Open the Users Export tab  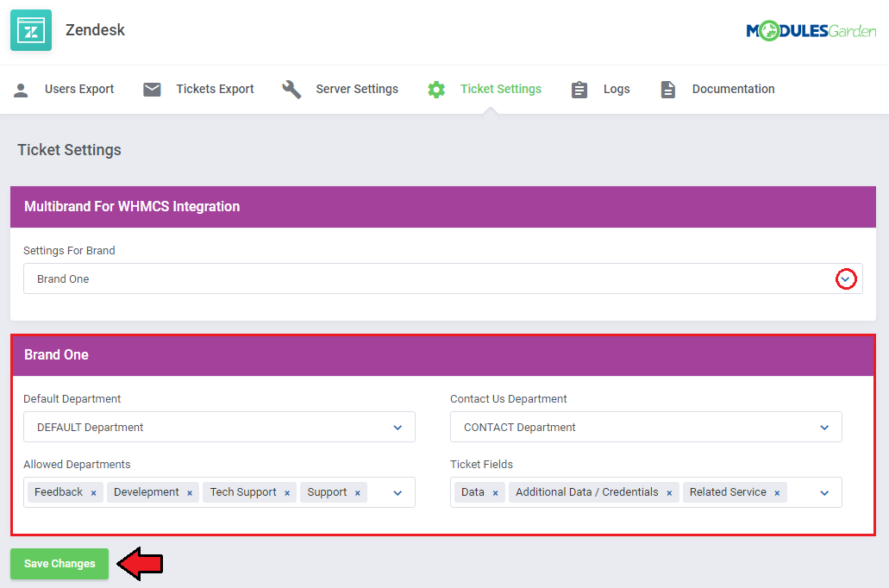point(64,89)
